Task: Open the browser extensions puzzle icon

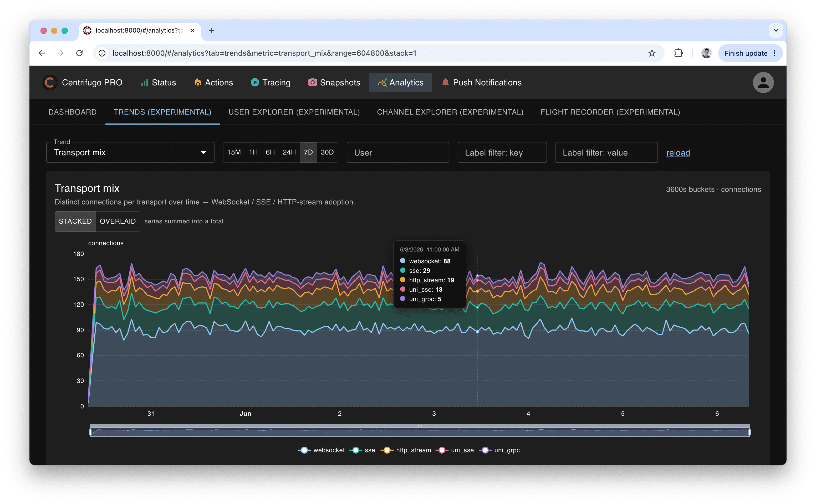Action: [x=678, y=53]
